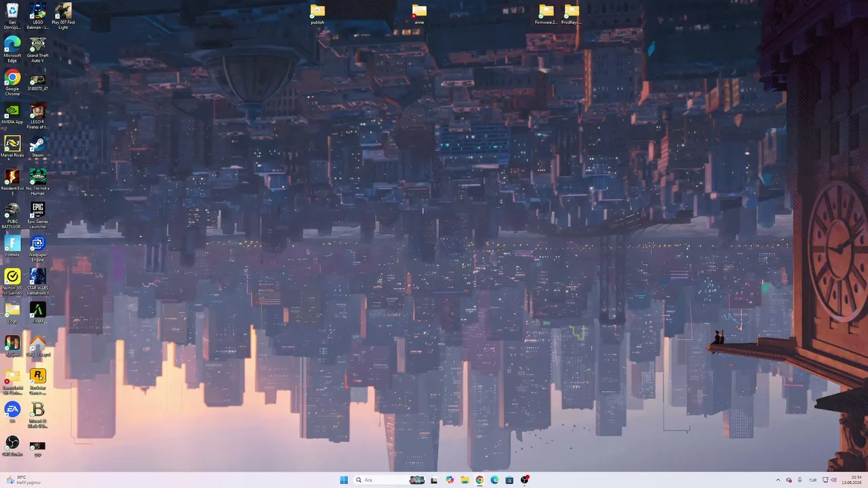Show hidden system tray icons
The width and height of the screenshot is (868, 488).
click(778, 480)
